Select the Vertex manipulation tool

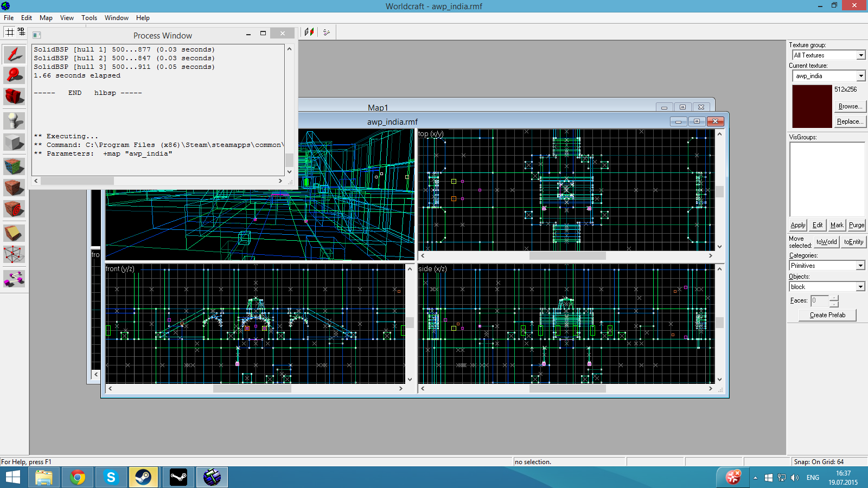pos(14,254)
